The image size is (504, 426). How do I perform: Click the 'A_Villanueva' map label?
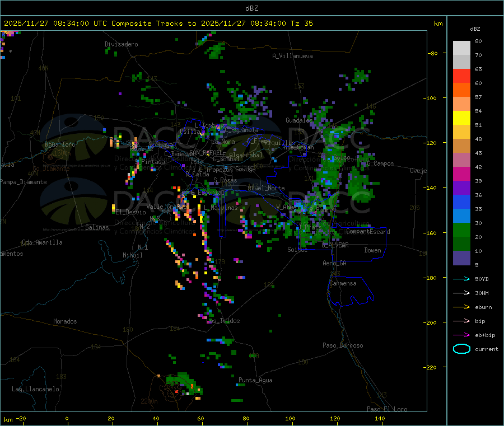pyautogui.click(x=292, y=56)
